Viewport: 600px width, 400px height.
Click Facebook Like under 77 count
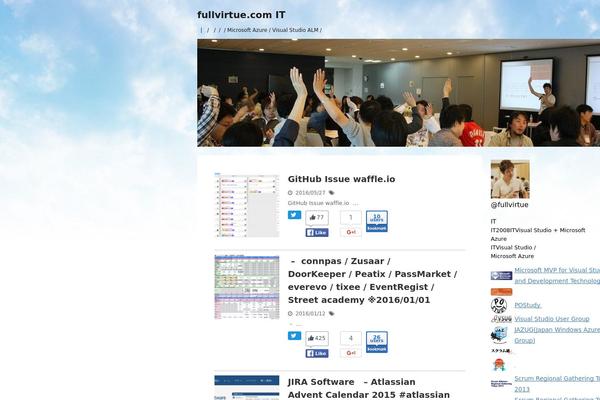317,232
